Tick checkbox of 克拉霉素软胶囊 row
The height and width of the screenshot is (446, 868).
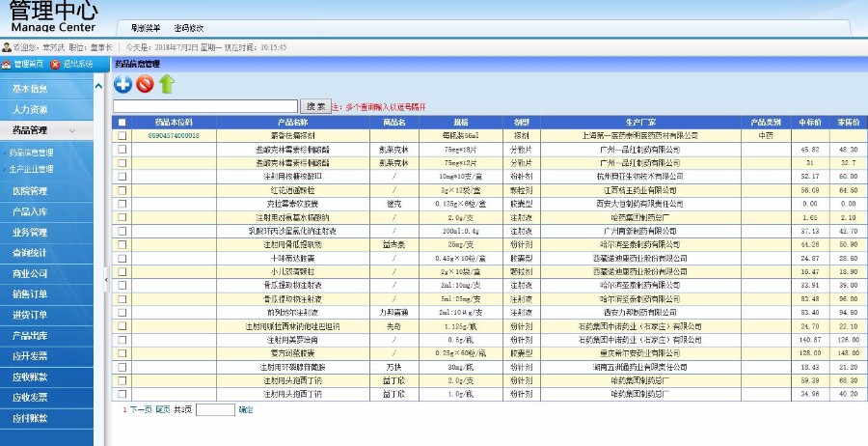pos(122,204)
